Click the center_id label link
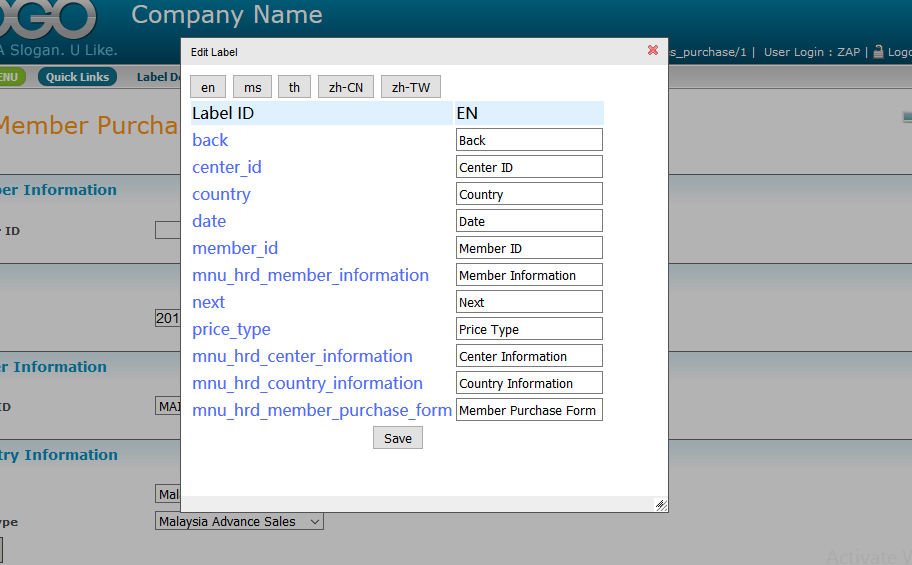Screen dimensions: 912x565 pos(227,167)
